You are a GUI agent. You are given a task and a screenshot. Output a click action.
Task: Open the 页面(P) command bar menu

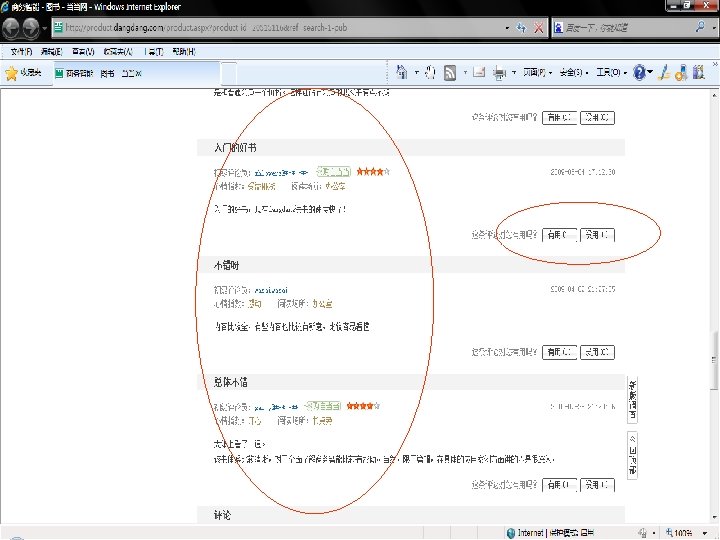[537, 72]
